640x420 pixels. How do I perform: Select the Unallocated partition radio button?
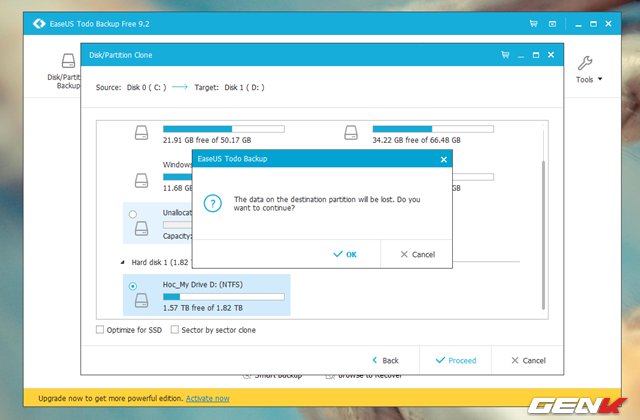[x=133, y=214]
